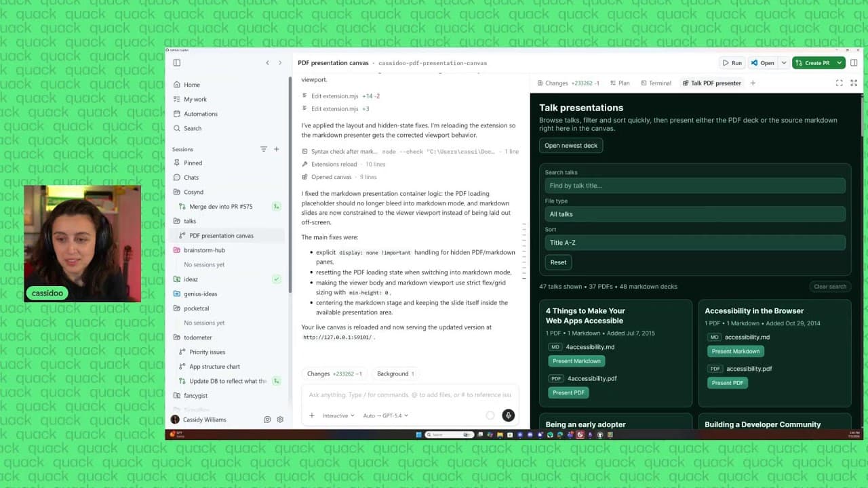This screenshot has width=868, height=488.
Task: Click the Sessions filter icon
Action: coord(264,149)
